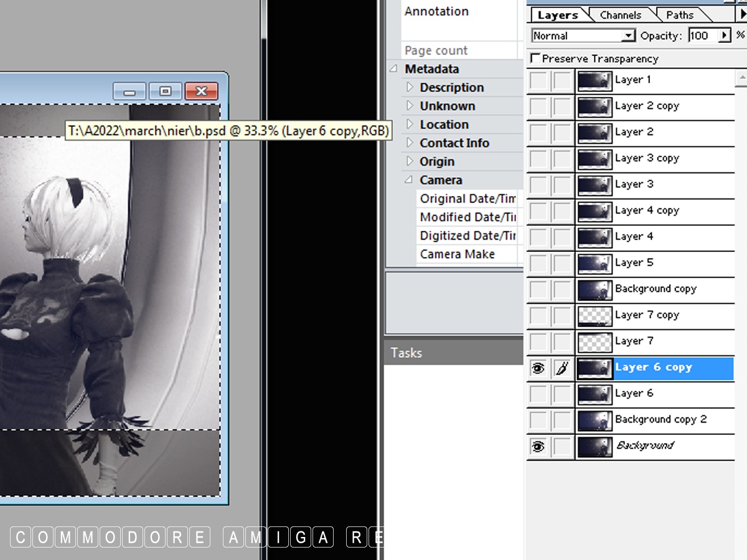Open the Layers panel flyout menu arrow

740,14
